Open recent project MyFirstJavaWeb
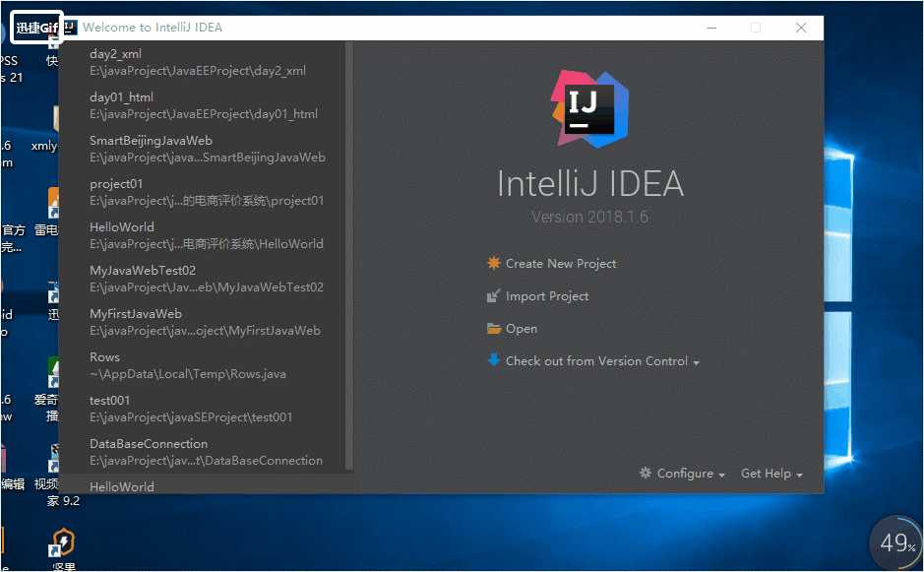 tap(201, 322)
